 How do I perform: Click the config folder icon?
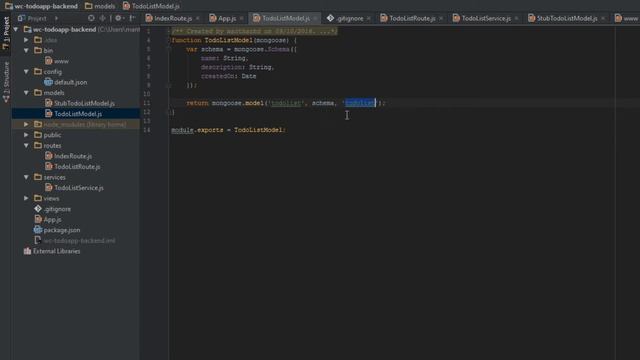[38, 71]
